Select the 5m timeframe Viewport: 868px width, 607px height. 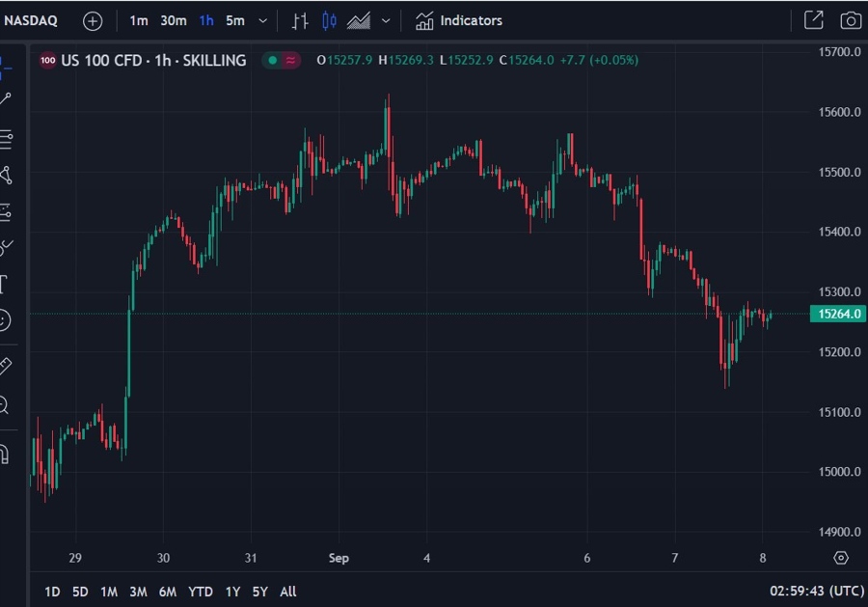point(235,21)
